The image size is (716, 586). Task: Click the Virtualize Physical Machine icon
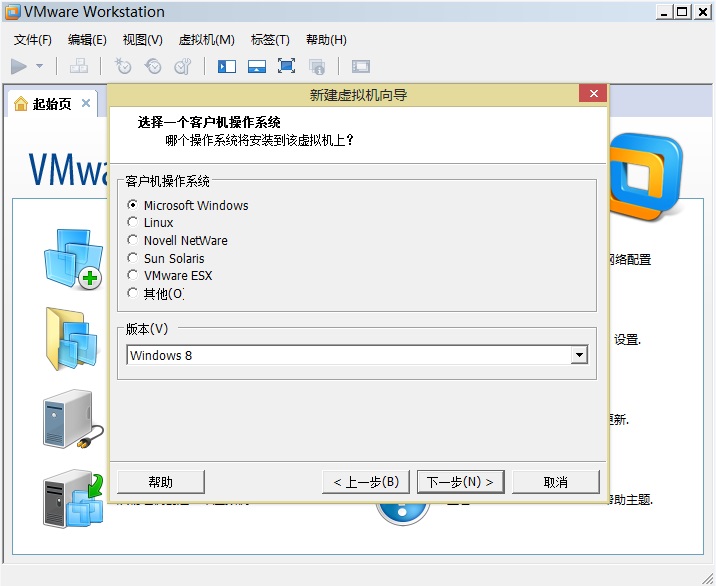(x=74, y=499)
